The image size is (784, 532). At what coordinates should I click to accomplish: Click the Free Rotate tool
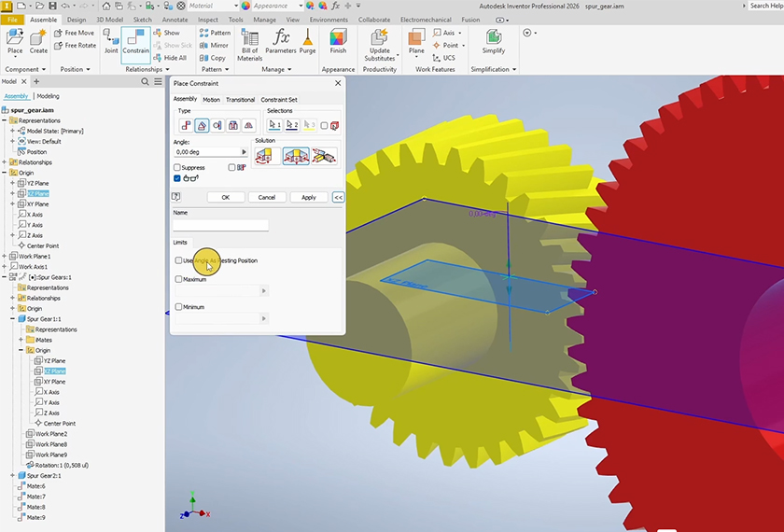click(x=75, y=45)
